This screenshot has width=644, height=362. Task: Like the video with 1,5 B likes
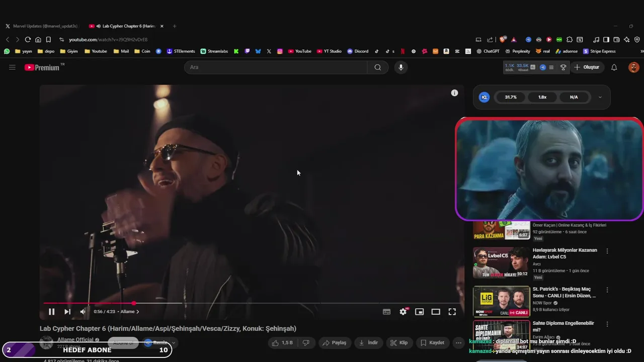pyautogui.click(x=282, y=343)
